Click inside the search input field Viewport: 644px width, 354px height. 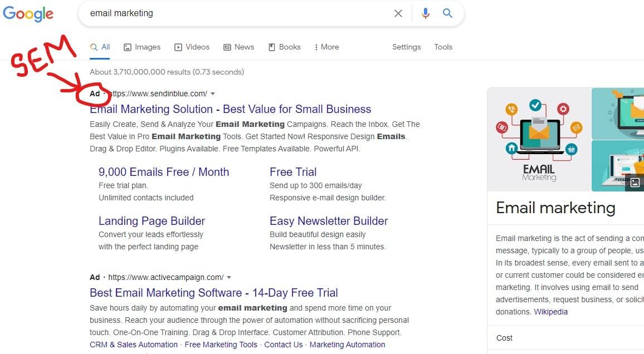(223, 13)
